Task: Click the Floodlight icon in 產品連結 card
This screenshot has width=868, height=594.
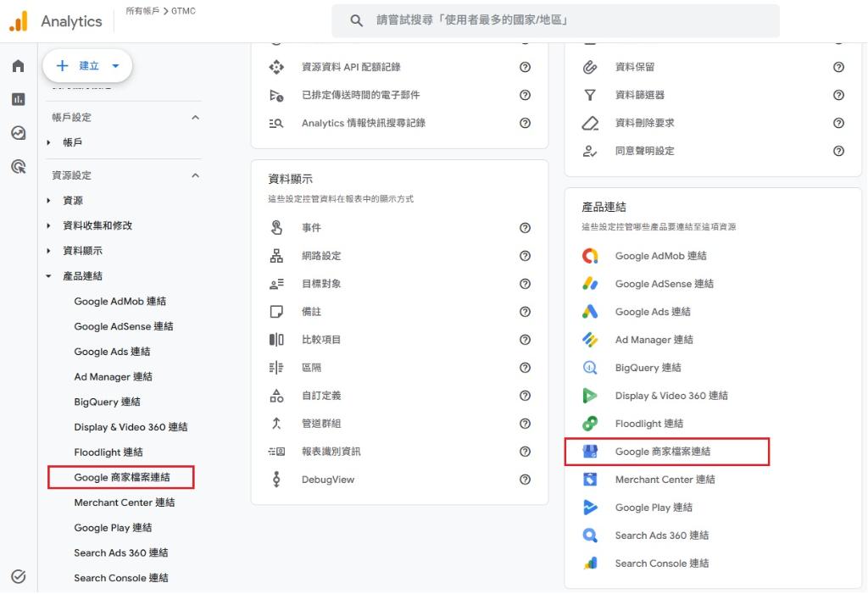Action: click(590, 424)
